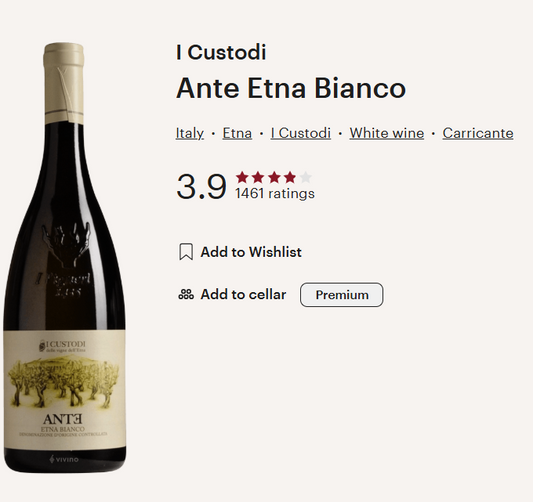Click the grapes cellar icon
The height and width of the screenshot is (502, 533).
click(186, 294)
